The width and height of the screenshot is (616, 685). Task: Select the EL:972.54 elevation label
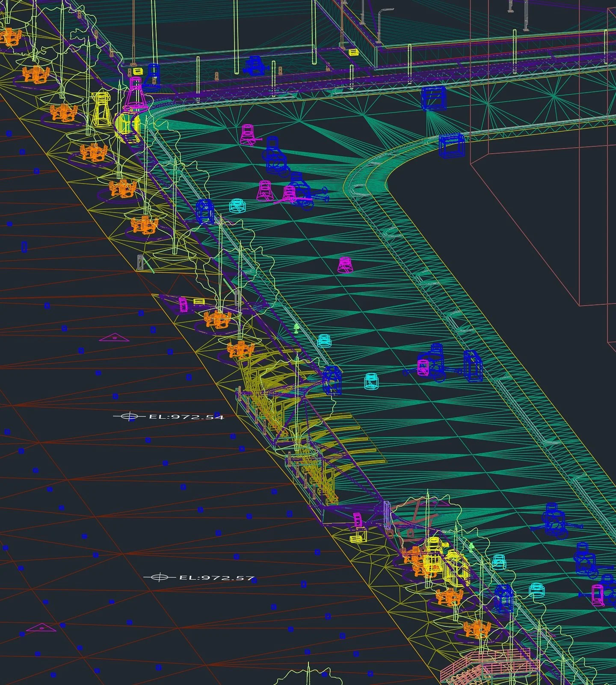click(186, 417)
